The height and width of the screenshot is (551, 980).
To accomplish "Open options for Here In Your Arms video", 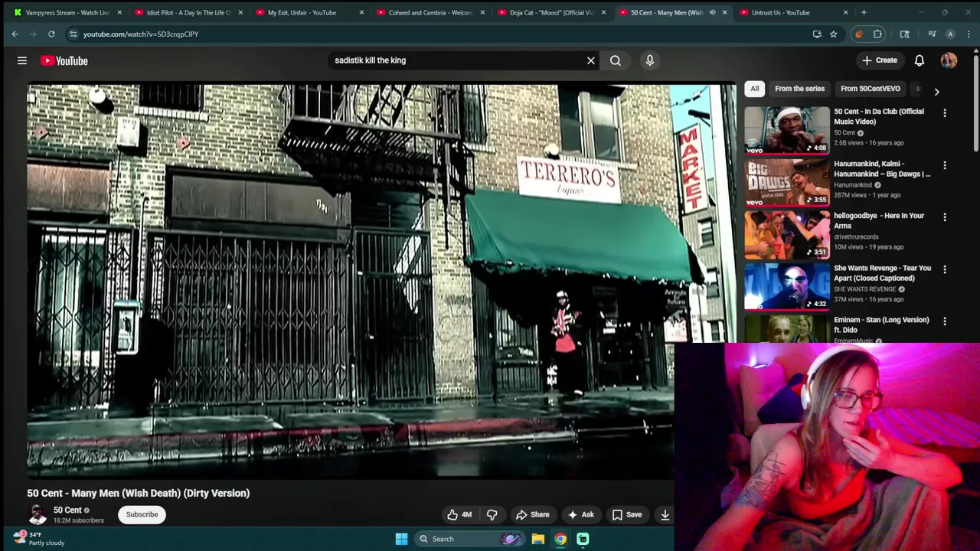I will [x=945, y=217].
